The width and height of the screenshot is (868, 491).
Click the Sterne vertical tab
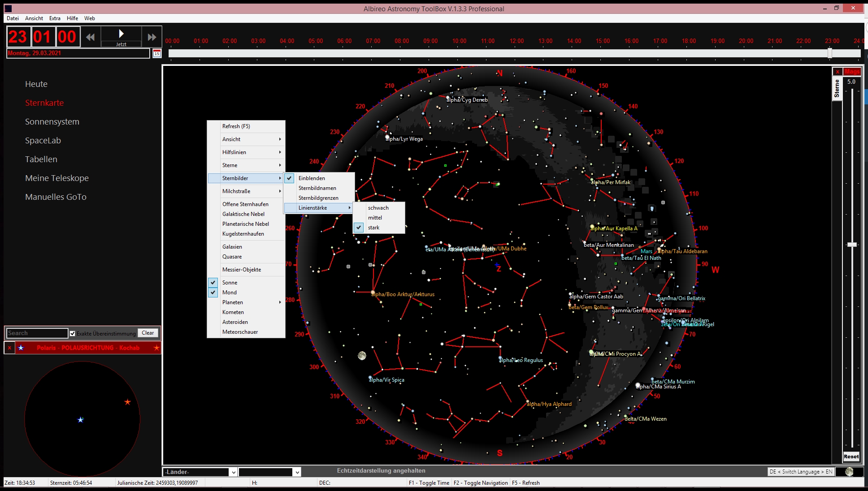pyautogui.click(x=837, y=88)
